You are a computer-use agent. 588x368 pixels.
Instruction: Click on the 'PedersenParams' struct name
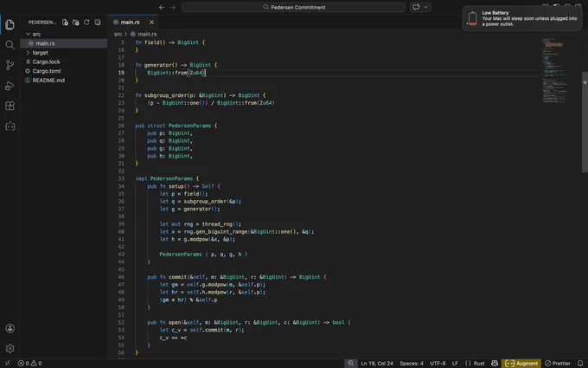[189, 126]
